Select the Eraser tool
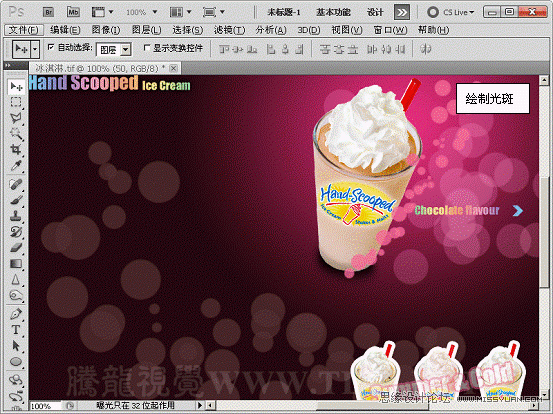This screenshot has width=553, height=414. (16, 248)
